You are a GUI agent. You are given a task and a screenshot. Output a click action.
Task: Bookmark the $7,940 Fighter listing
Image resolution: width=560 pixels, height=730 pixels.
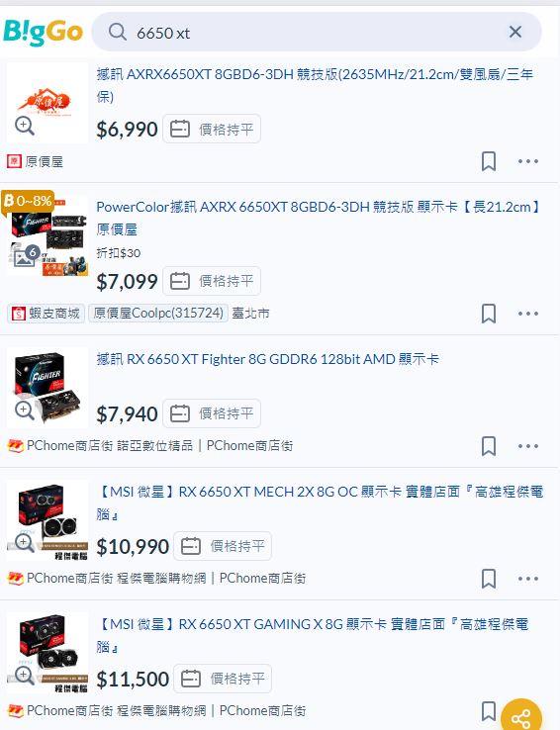tap(489, 446)
